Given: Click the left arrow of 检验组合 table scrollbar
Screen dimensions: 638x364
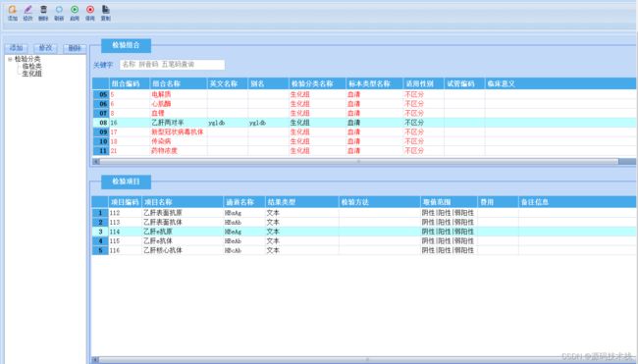Looking at the screenshot, I should click(96, 162).
